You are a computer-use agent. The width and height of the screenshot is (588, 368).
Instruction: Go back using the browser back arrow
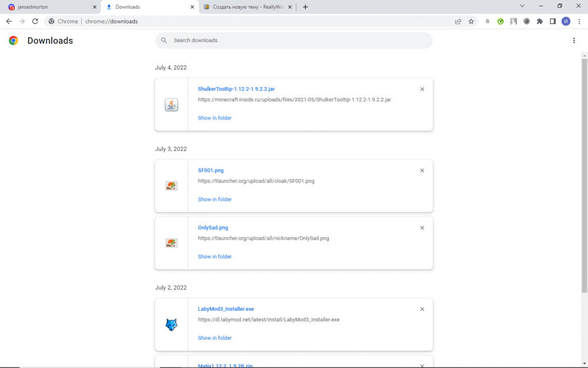point(9,21)
